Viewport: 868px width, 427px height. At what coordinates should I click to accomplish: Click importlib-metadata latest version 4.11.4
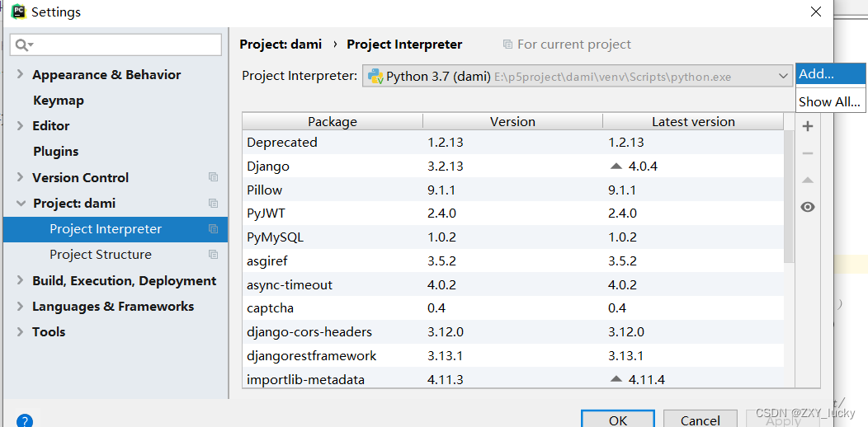click(x=647, y=379)
